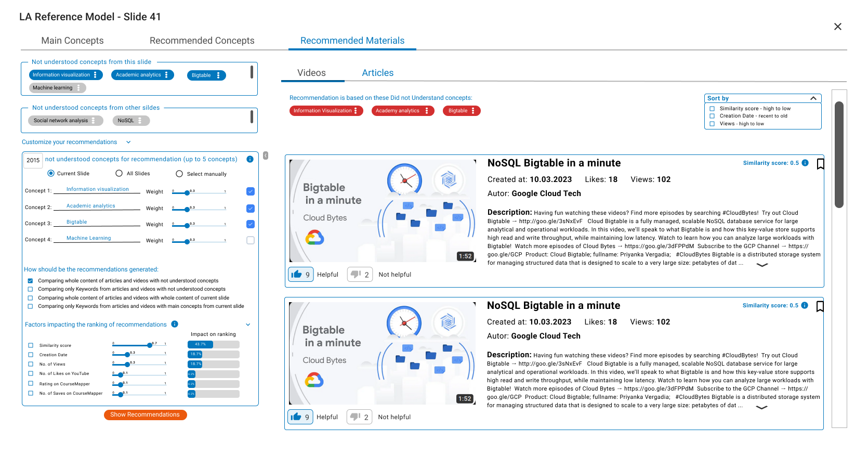Collapse Factors impacting the ranking section chevron
Image resolution: width=868 pixels, height=454 pixels.
248,325
